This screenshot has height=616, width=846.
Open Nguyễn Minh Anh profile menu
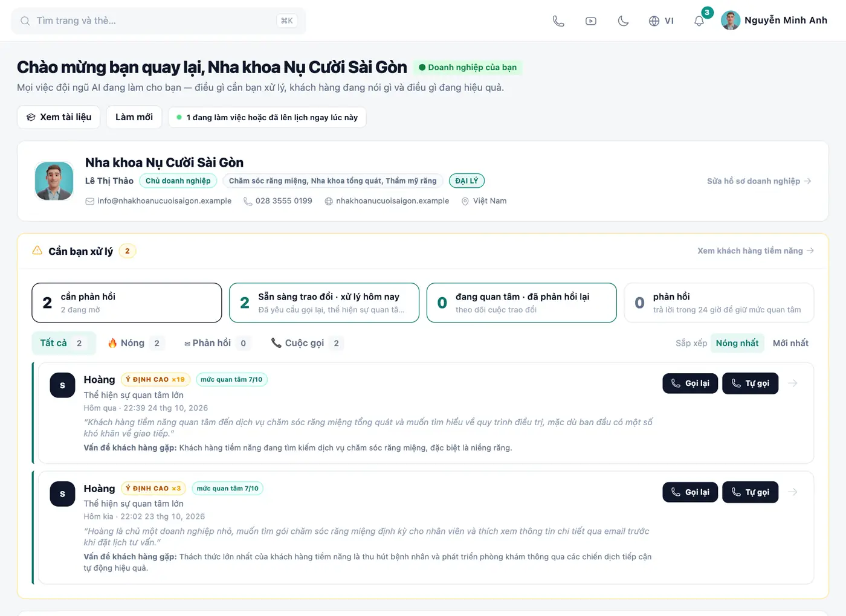(x=775, y=21)
